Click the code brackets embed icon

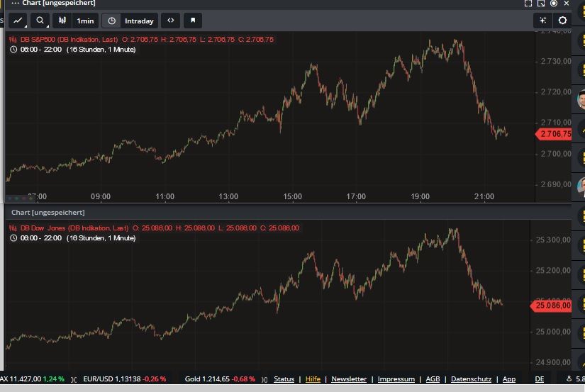170,21
